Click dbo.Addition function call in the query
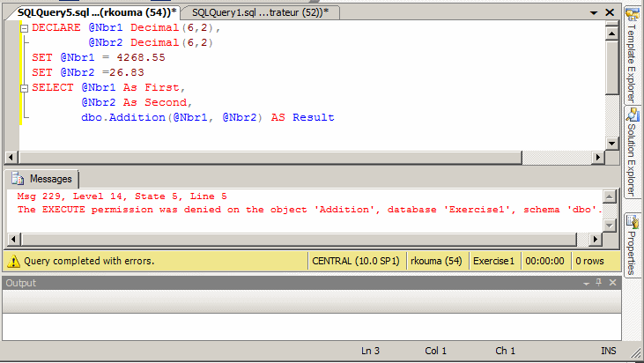Screen dimensions: 644x363 pos(171,117)
